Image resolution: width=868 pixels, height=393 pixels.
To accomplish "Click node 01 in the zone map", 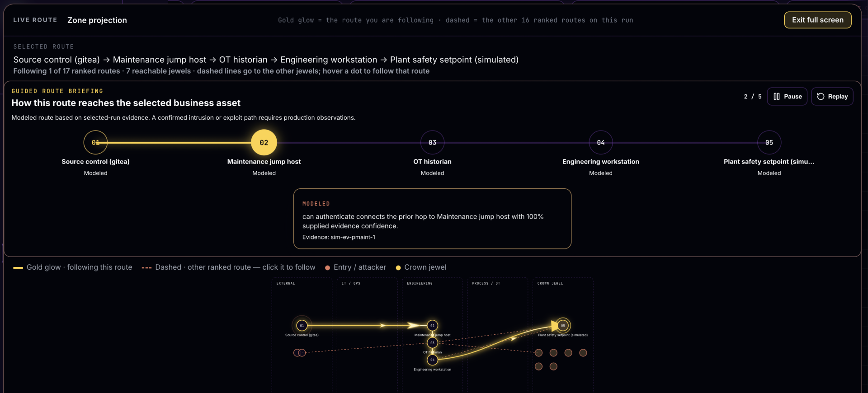I will tap(302, 325).
